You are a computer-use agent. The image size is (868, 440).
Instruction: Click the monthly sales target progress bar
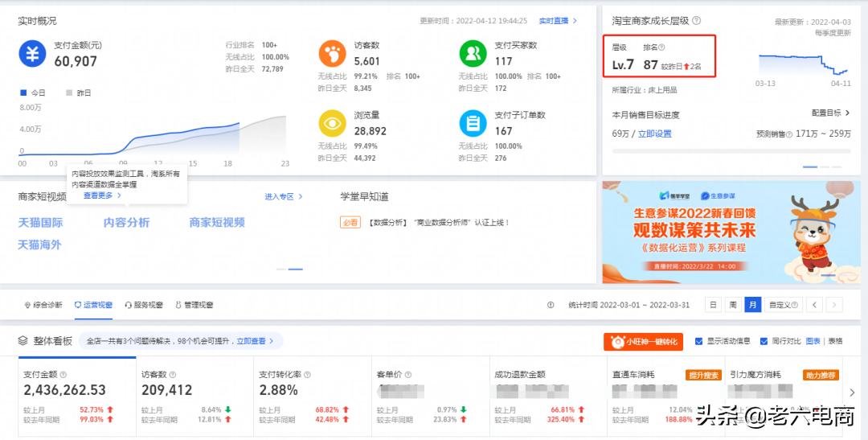pos(731,150)
